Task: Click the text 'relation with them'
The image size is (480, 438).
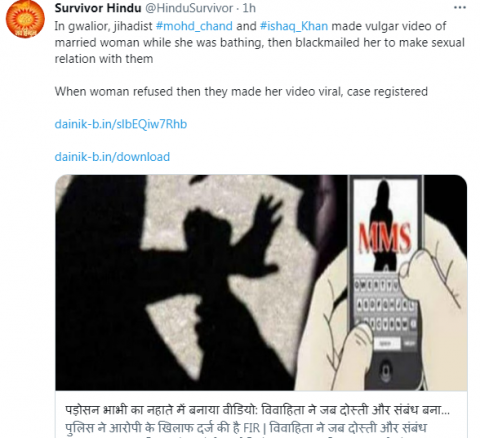Action: (x=104, y=59)
